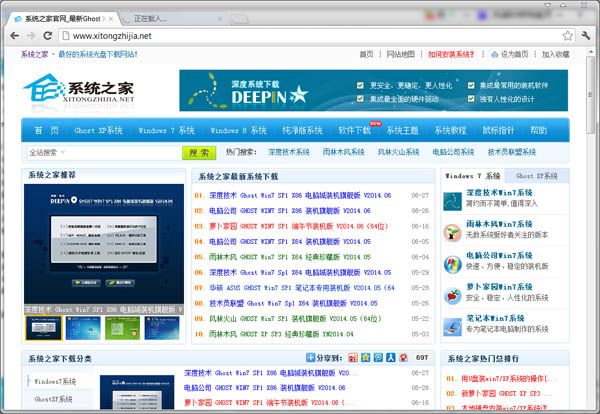Open Windows 7 系统 in navigation bar
600x414 pixels.
click(x=166, y=131)
